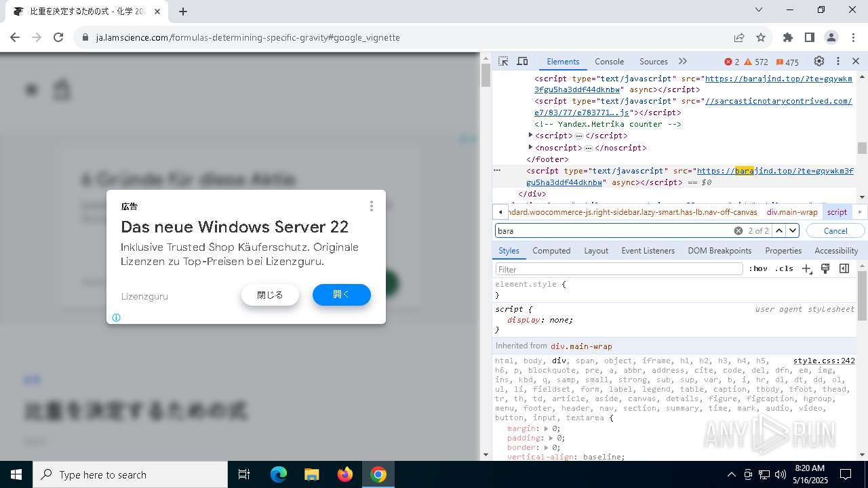Expand the collapsed script node

pos(531,136)
